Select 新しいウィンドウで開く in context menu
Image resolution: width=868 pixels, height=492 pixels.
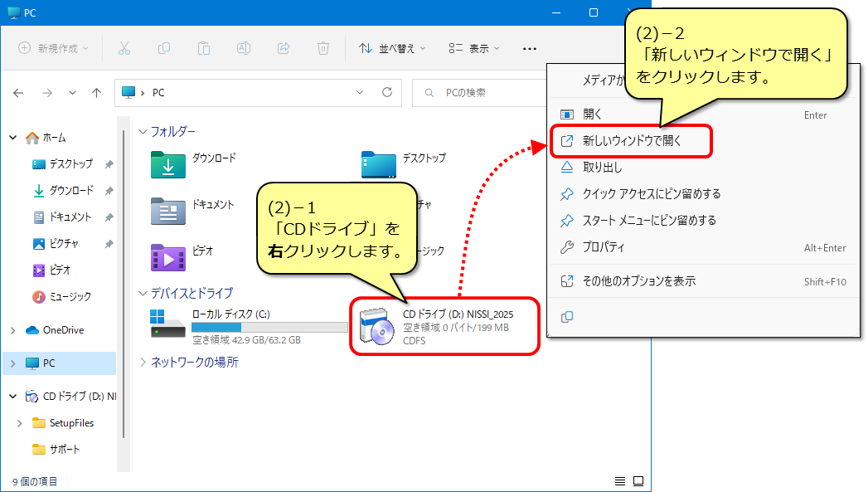tap(631, 141)
